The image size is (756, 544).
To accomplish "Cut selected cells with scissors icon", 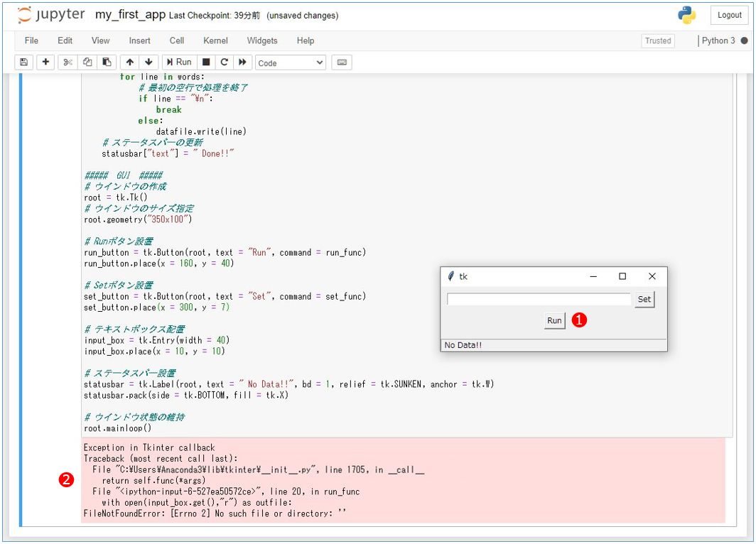I will 67,62.
